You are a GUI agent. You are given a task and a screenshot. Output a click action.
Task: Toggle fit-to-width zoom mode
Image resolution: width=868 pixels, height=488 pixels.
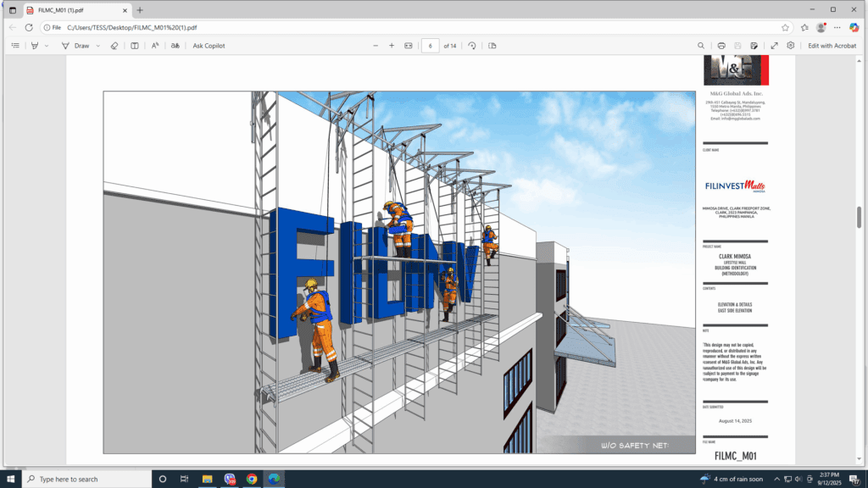tap(408, 45)
